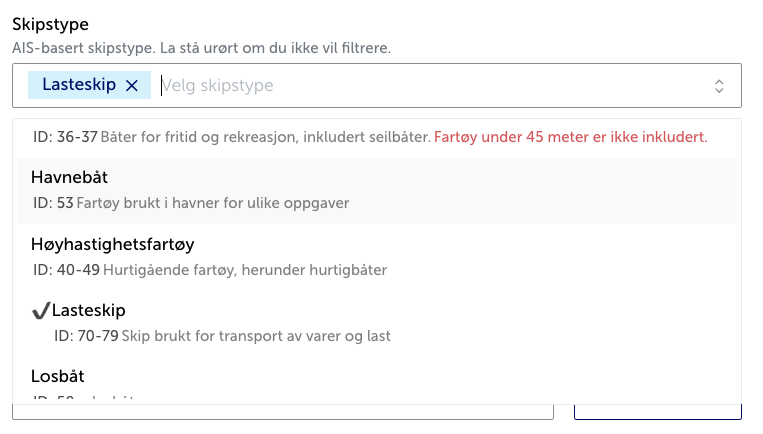
Task: Remove the Lasteskip tag with its X icon
Action: 131,86
